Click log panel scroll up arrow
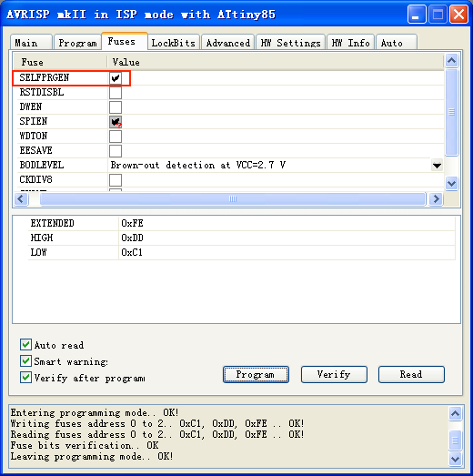Image resolution: width=473 pixels, height=476 pixels. coord(455,413)
